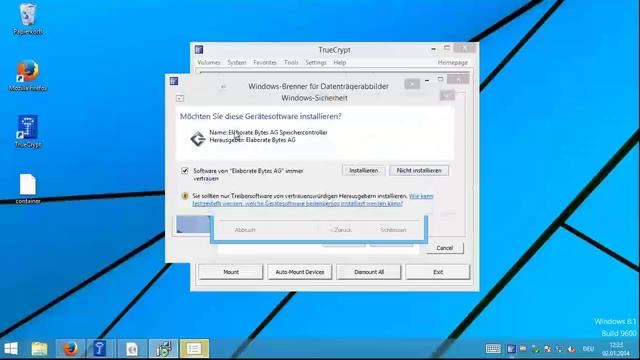Select the container file on the desktop
This screenshot has height=360, width=640.
pyautogui.click(x=27, y=189)
